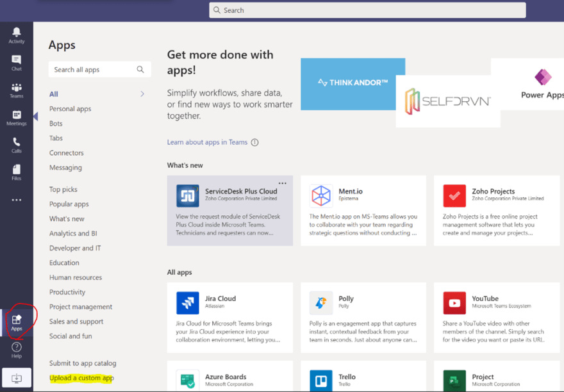The width and height of the screenshot is (564, 392).
Task: Open the THINK ANDOR banner
Action: (348, 84)
